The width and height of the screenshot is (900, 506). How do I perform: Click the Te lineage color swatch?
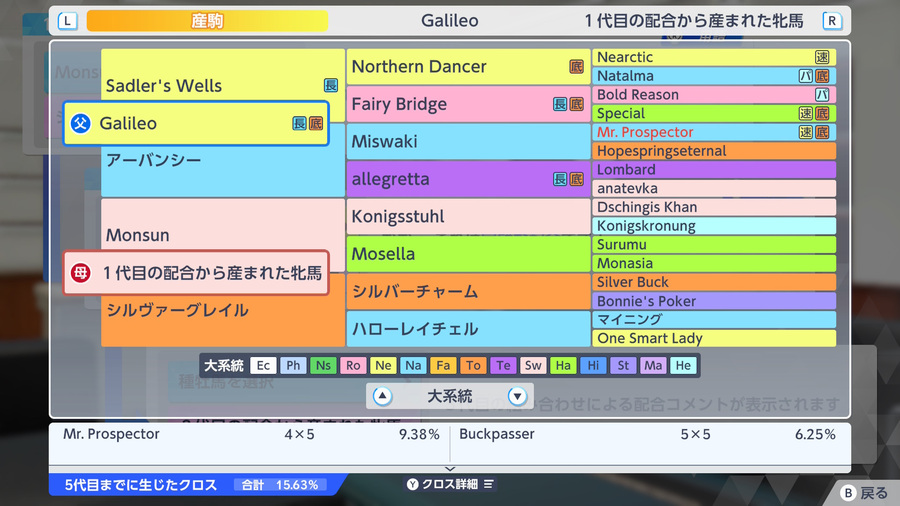[503, 365]
